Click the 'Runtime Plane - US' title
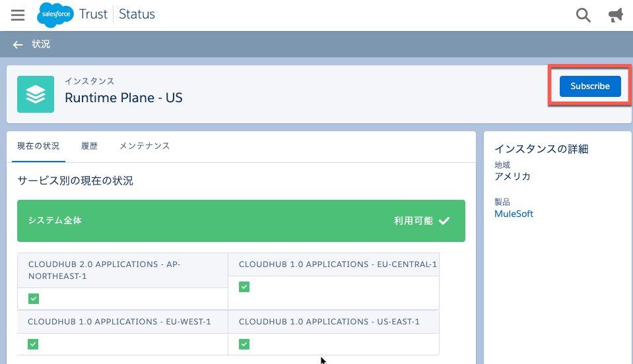 tap(123, 98)
